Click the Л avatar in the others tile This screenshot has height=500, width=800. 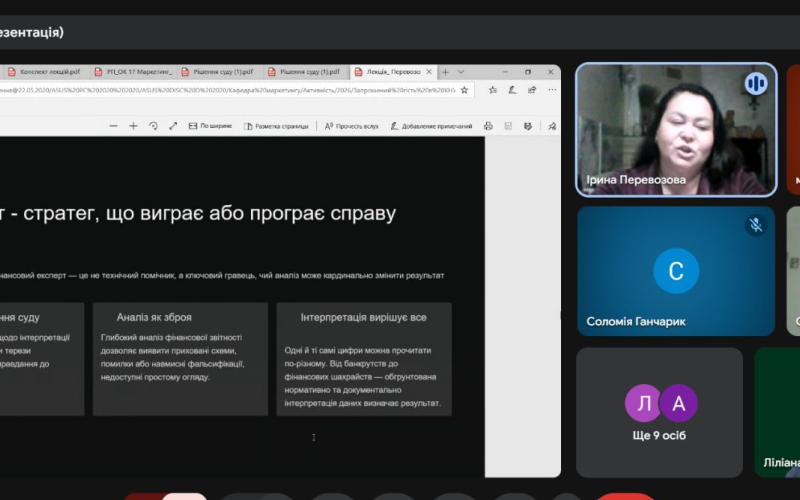point(643,403)
